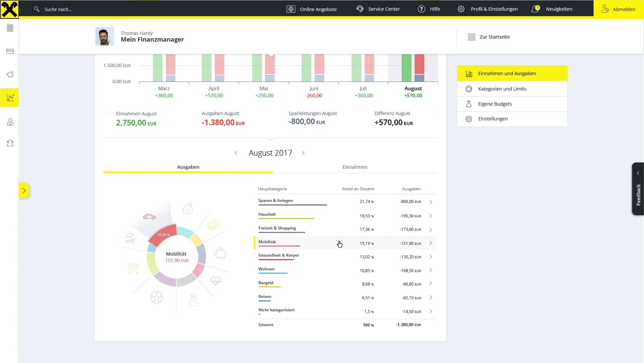Click the house icon above the donut chart

[188, 209]
